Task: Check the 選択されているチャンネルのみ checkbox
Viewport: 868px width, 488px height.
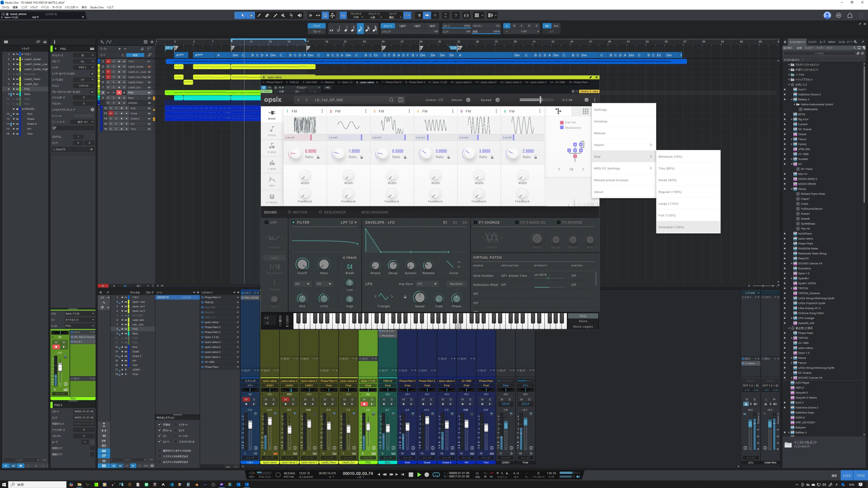Action: tap(160, 451)
